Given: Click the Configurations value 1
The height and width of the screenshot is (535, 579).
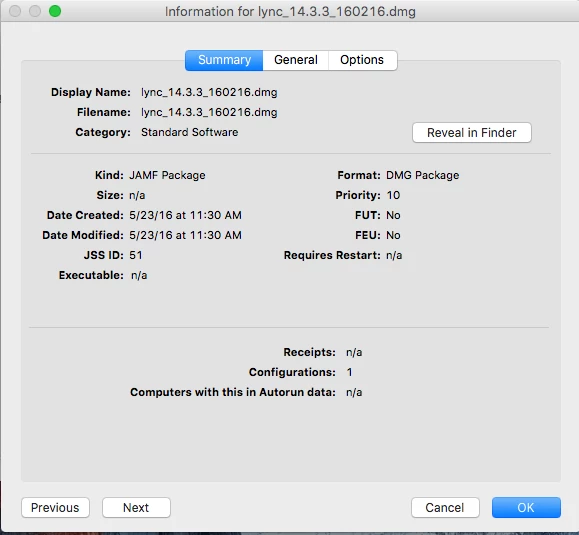Looking at the screenshot, I should point(350,372).
